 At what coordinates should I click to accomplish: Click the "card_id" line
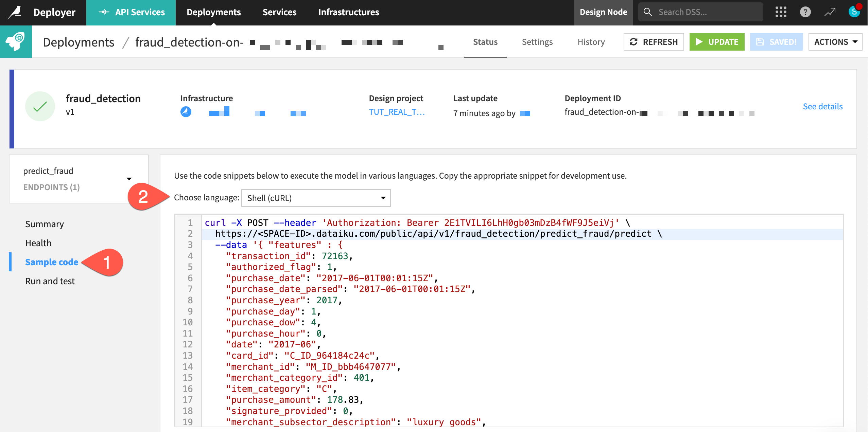tap(302, 356)
